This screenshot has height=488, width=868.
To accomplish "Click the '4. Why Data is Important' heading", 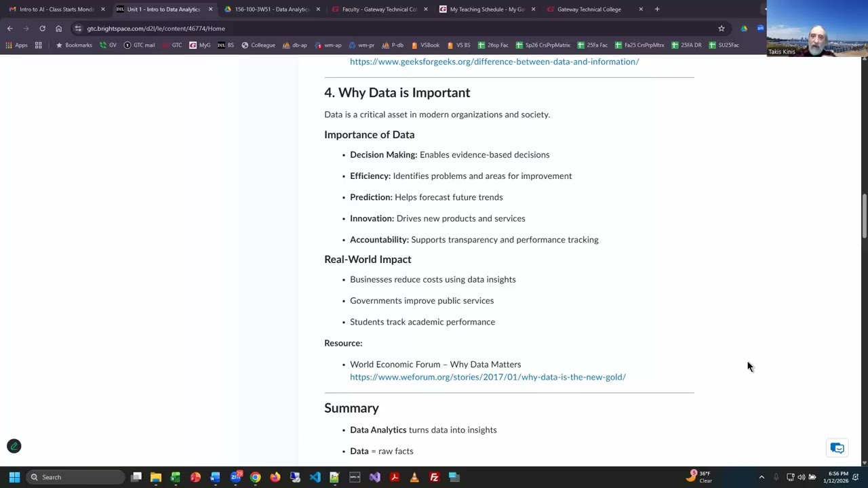I will [397, 93].
